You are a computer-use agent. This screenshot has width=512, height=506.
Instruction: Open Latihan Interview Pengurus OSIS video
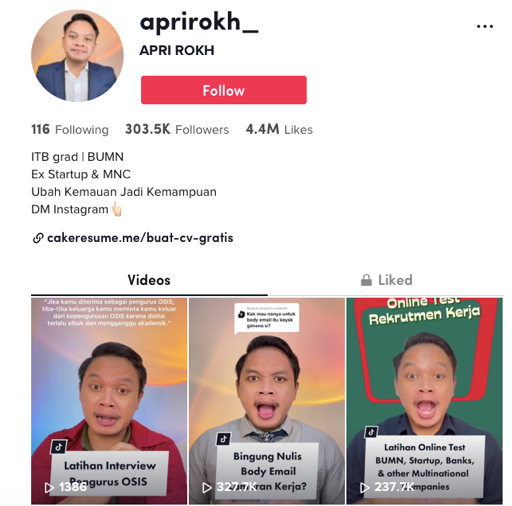click(109, 401)
